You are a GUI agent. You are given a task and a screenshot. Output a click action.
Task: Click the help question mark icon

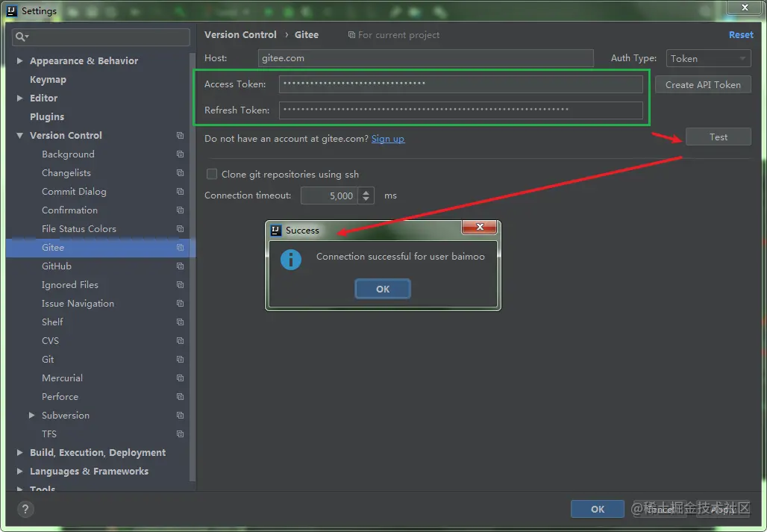click(x=25, y=510)
